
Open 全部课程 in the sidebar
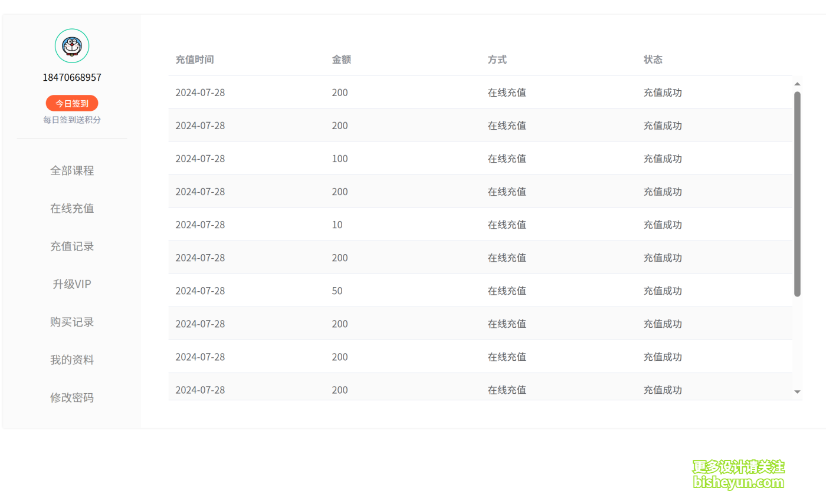click(72, 171)
